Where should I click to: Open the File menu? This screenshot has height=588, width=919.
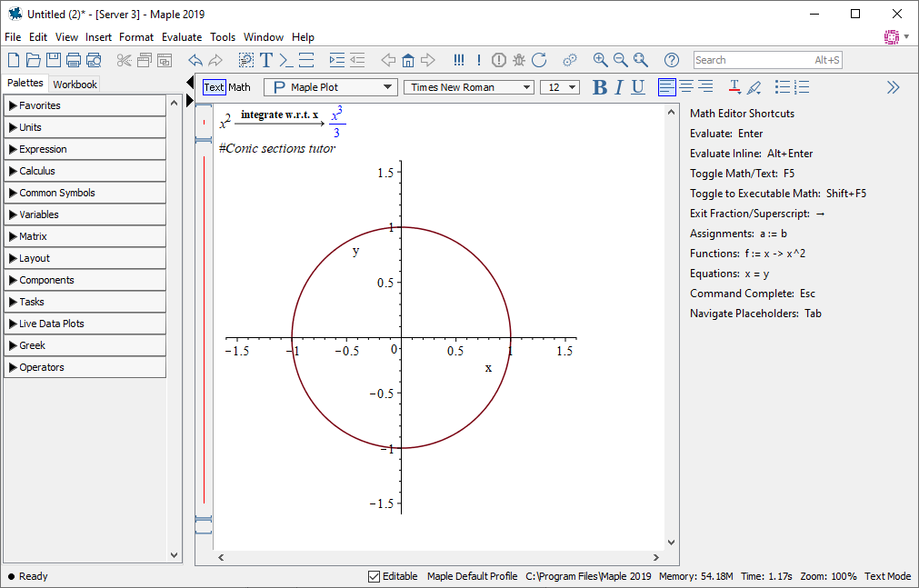coord(13,37)
